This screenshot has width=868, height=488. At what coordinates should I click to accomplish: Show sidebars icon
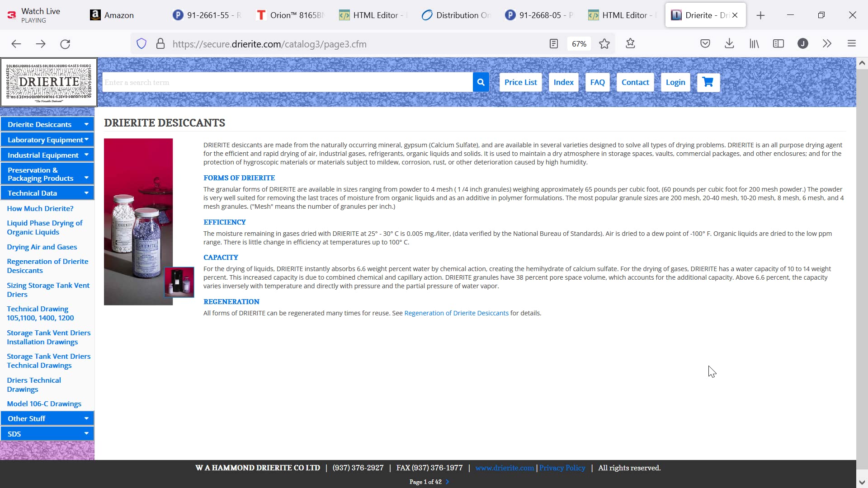coord(778,44)
